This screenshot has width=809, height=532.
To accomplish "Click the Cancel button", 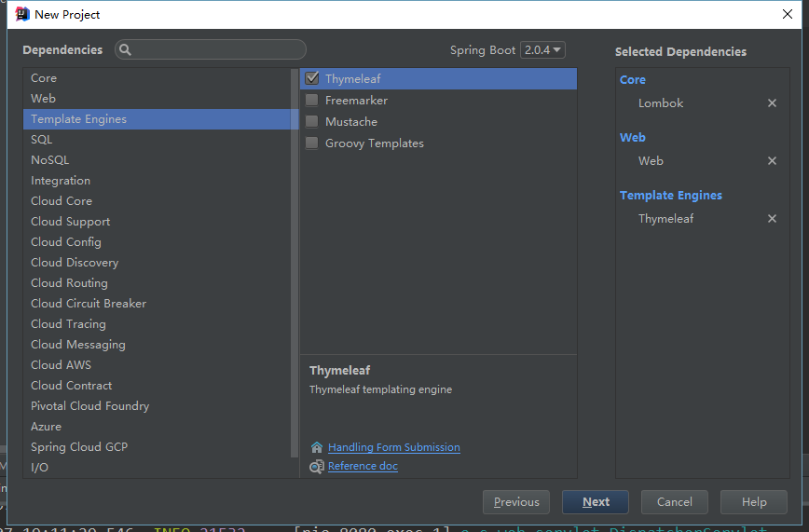I will click(675, 502).
